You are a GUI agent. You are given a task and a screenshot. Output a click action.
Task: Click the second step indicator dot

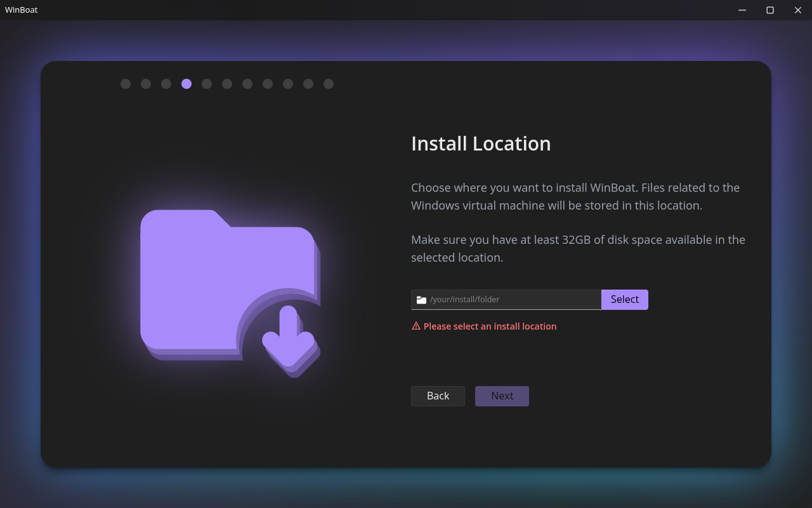pyautogui.click(x=146, y=84)
